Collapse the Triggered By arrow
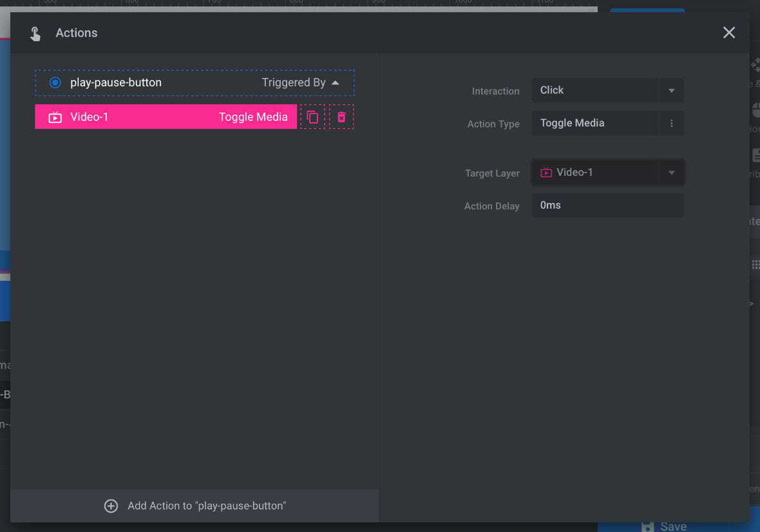The height and width of the screenshot is (532, 760). pos(335,83)
